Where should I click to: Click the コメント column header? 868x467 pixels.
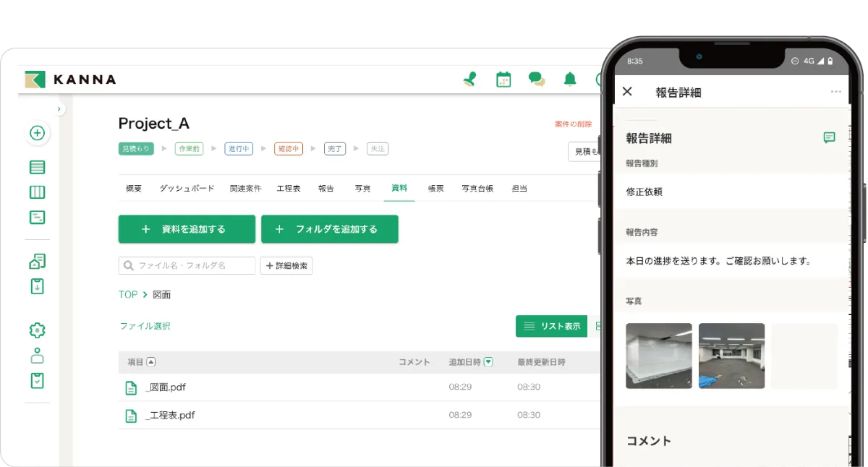click(414, 362)
